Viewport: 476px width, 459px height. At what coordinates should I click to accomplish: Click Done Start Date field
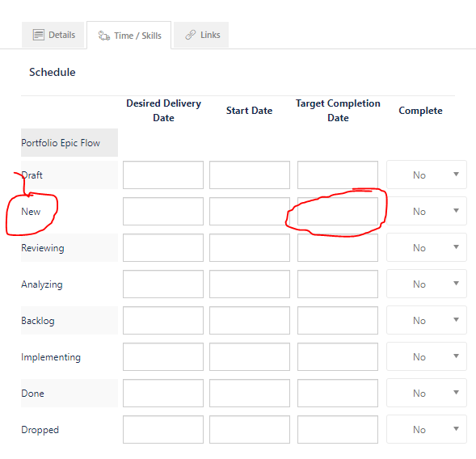250,394
